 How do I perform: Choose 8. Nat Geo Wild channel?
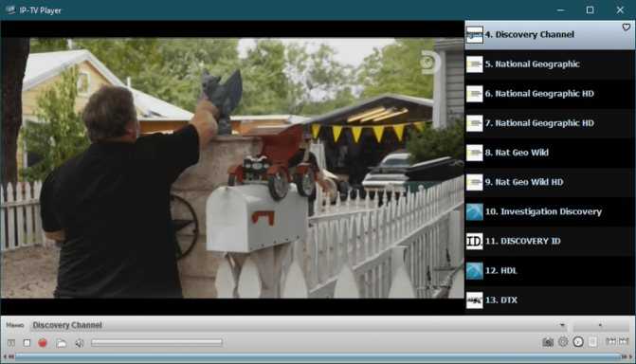pos(550,153)
